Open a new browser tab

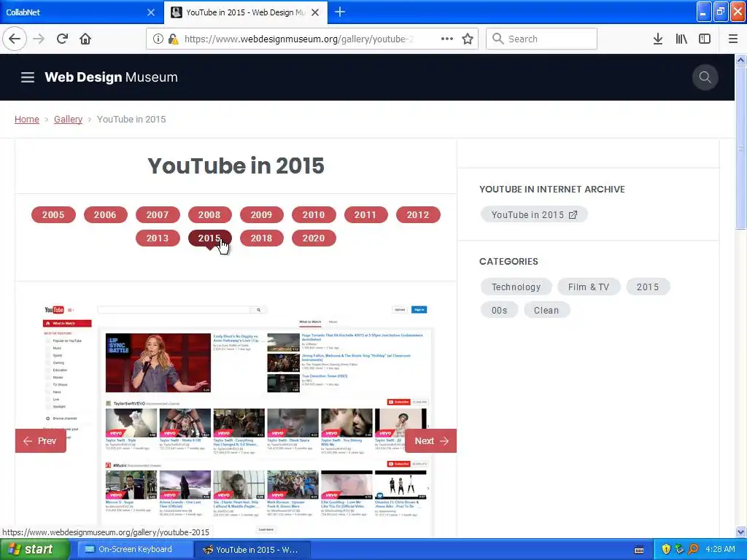pyautogui.click(x=340, y=12)
